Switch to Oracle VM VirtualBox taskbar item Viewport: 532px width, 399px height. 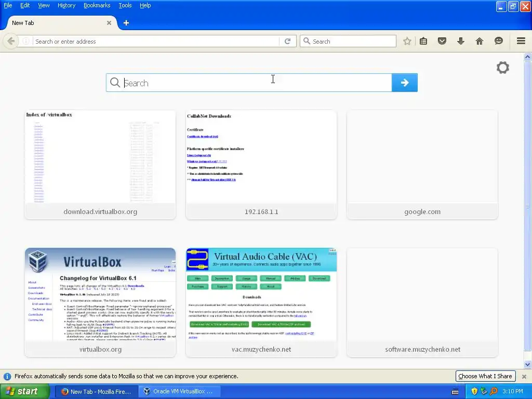pos(180,392)
